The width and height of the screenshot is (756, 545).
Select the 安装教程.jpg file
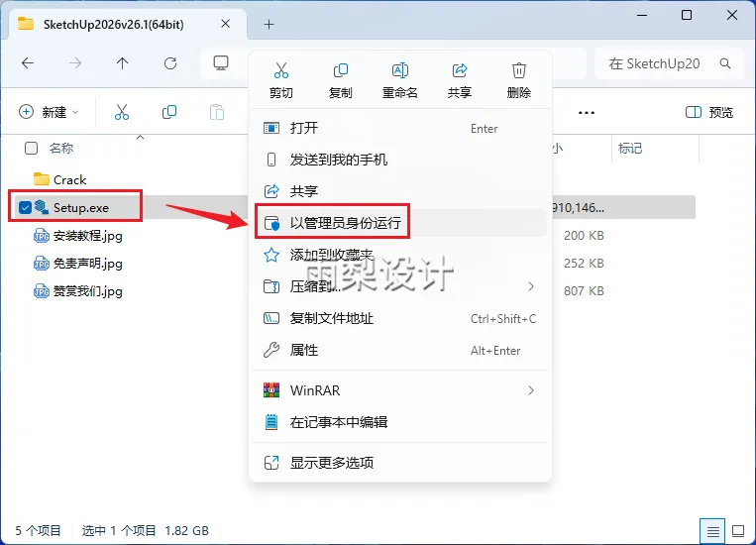point(77,236)
